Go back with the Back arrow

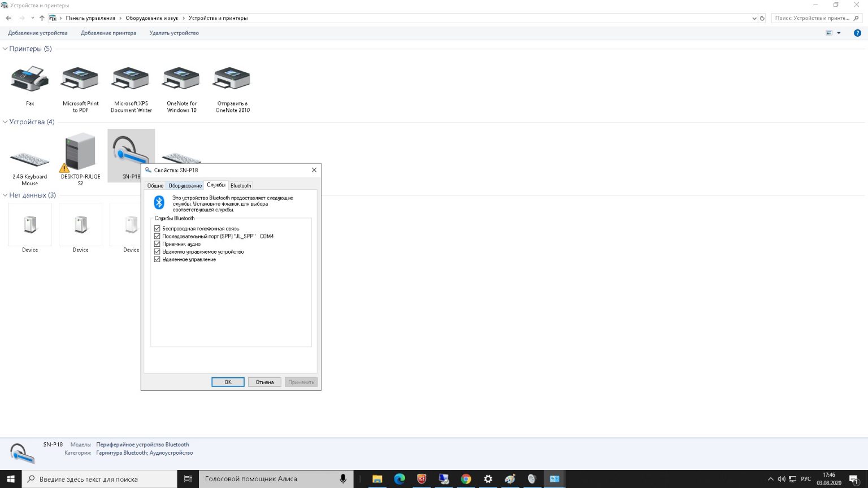click(x=8, y=18)
